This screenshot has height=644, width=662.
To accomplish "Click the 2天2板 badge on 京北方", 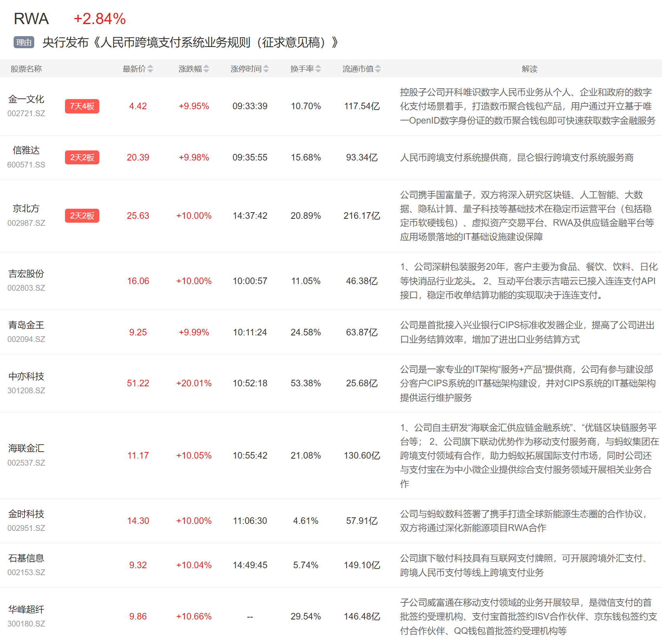I will [x=82, y=216].
